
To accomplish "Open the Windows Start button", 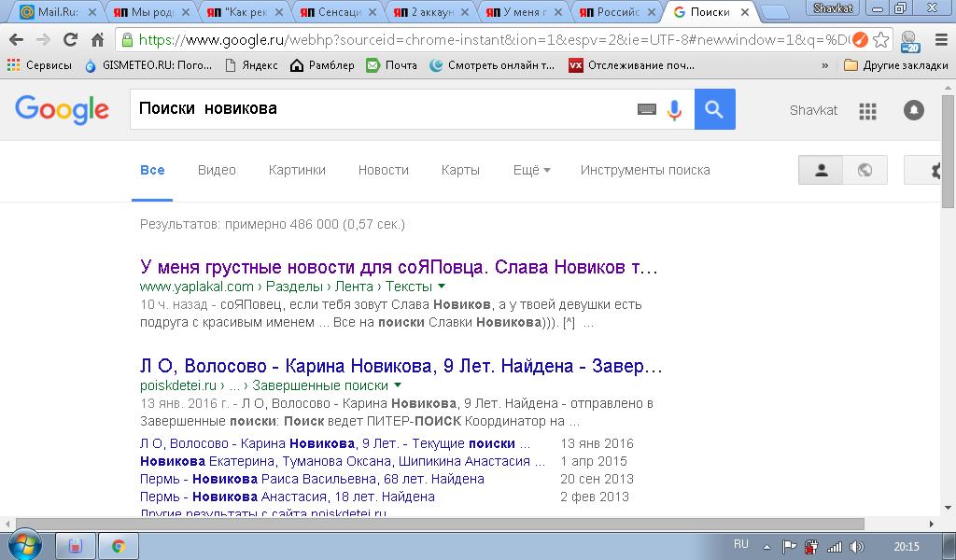I will [25, 545].
